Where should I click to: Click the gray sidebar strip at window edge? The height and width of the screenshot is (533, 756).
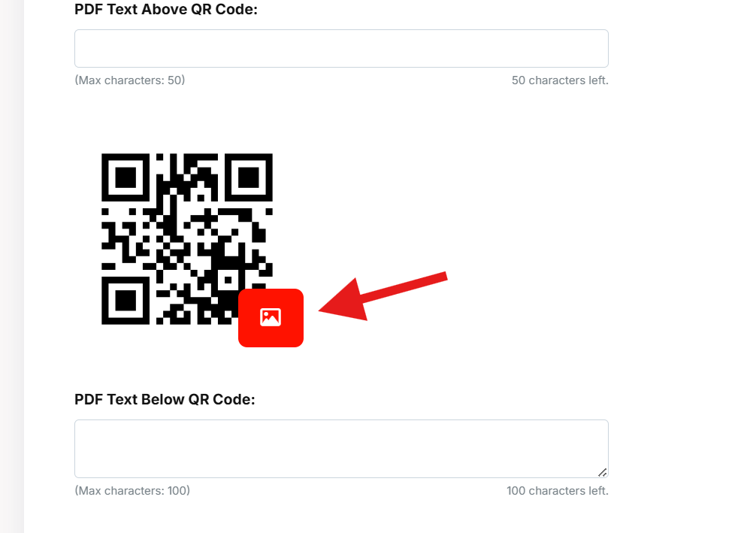[11, 266]
